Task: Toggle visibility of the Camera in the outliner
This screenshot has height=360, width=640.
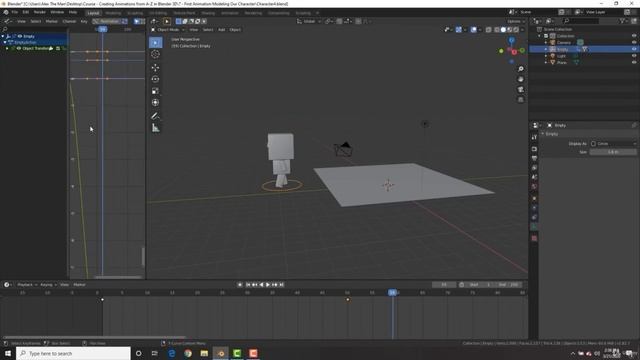Action: pos(634,42)
